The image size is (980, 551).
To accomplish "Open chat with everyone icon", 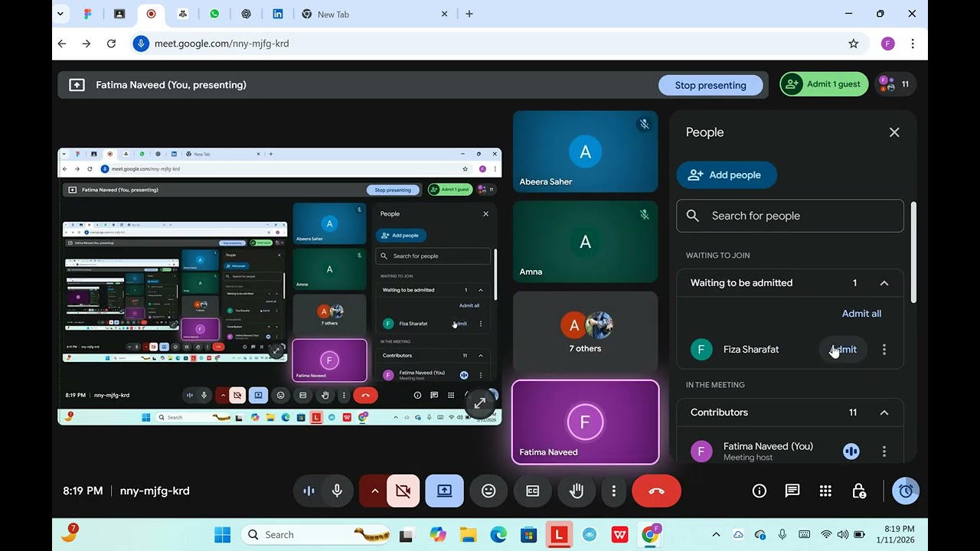I will coord(792,491).
